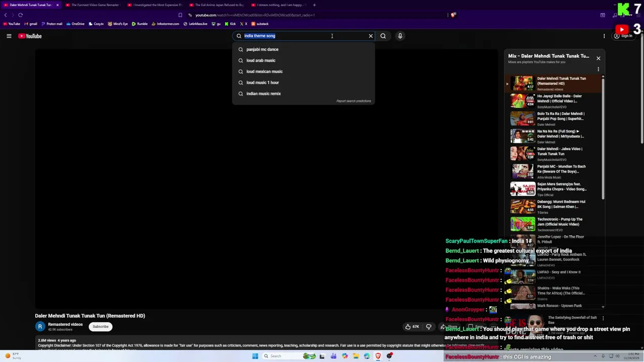The image size is (644, 362).
Task: Open the LatinMass.live bookmark
Action: pyautogui.click(x=195, y=24)
